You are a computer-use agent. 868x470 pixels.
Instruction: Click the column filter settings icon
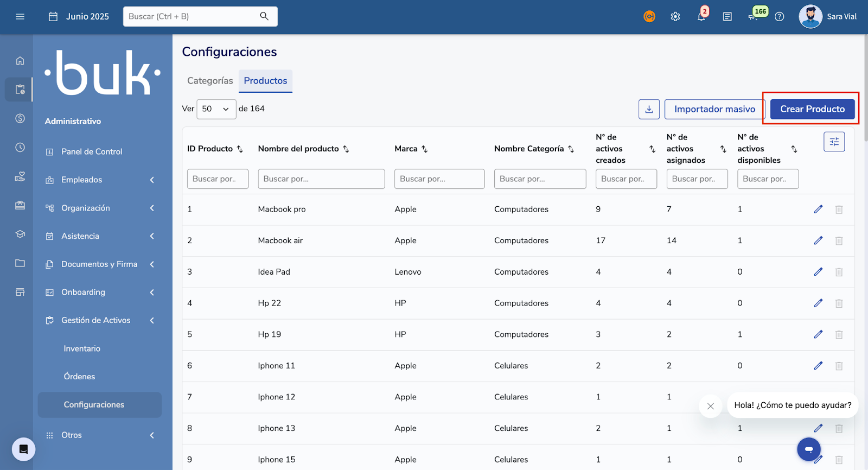point(834,142)
